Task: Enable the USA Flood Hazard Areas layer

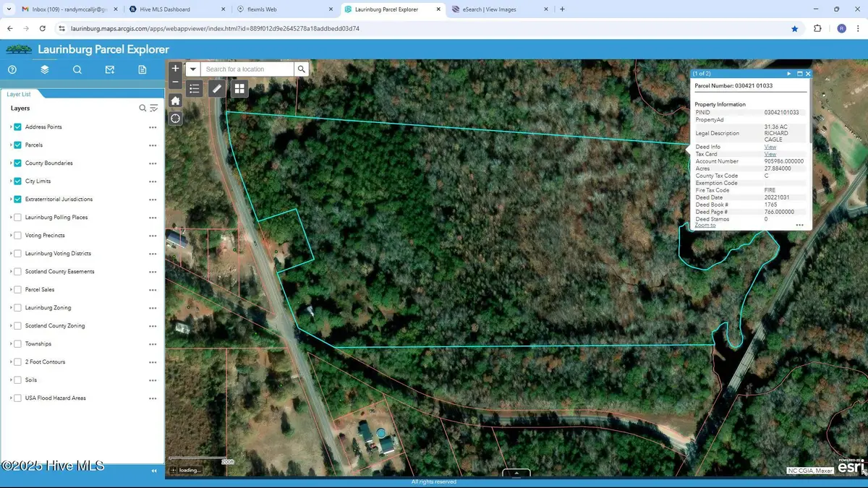Action: click(x=17, y=398)
